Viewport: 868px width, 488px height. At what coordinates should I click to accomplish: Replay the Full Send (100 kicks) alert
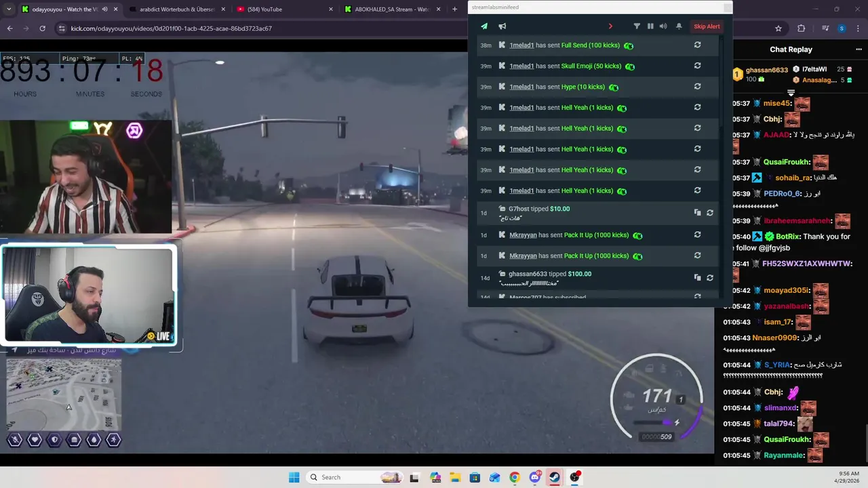coord(697,45)
